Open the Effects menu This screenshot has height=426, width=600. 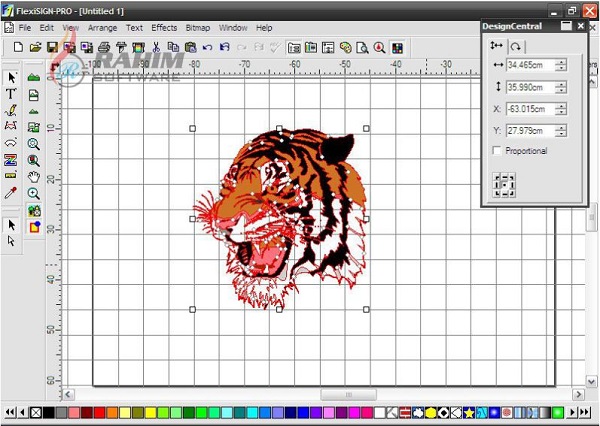164,28
